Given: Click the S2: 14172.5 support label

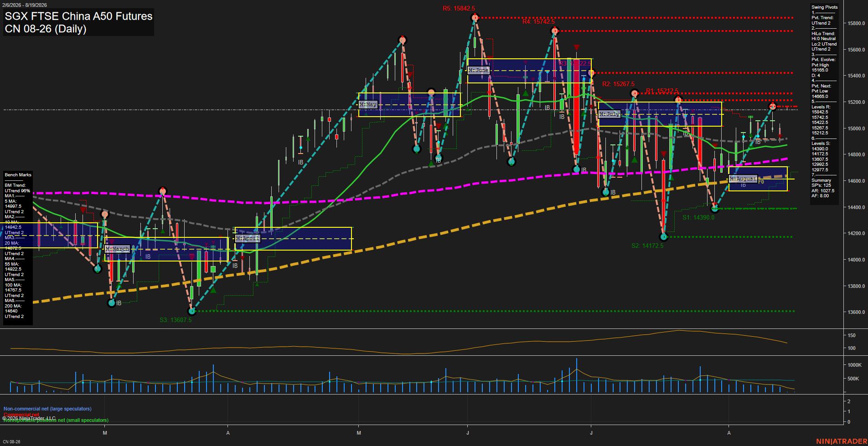Looking at the screenshot, I should click(x=647, y=246).
